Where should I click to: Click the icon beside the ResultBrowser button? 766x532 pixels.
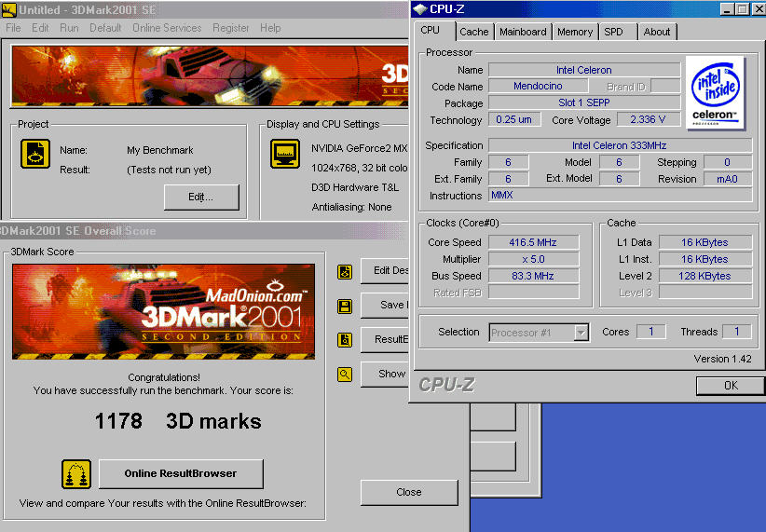[x=345, y=340]
